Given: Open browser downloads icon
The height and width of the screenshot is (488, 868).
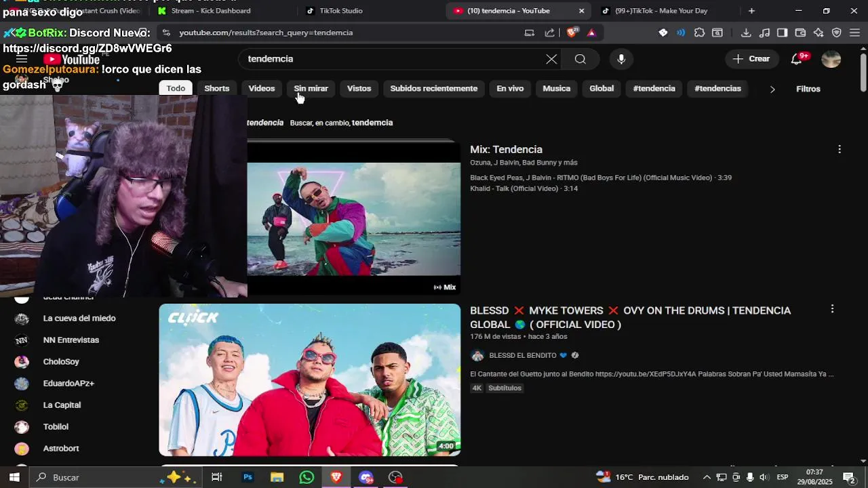Looking at the screenshot, I should [x=746, y=33].
